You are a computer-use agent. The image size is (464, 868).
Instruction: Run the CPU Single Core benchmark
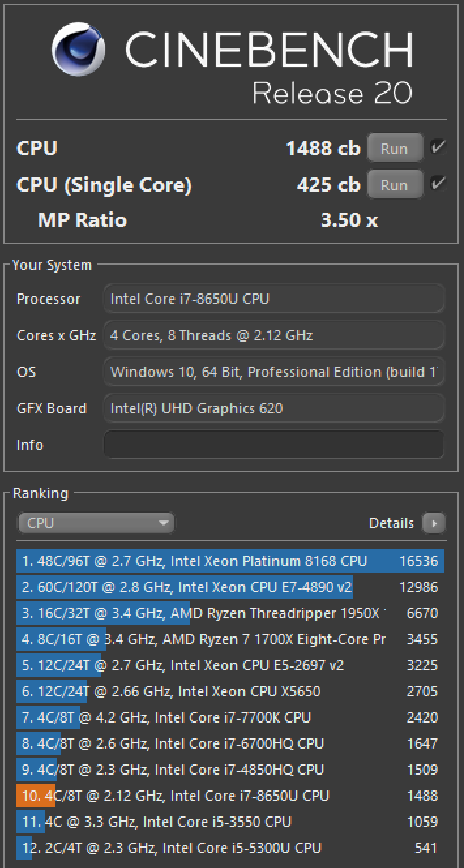tap(394, 185)
